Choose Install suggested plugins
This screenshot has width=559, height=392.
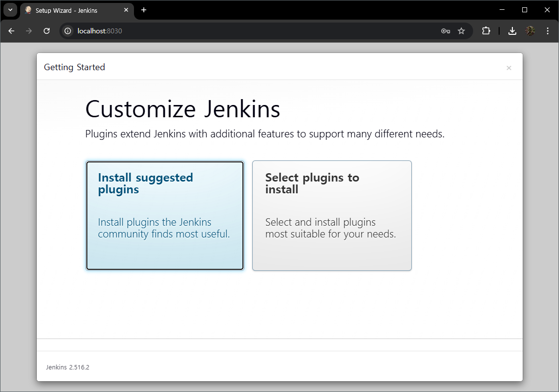click(165, 215)
